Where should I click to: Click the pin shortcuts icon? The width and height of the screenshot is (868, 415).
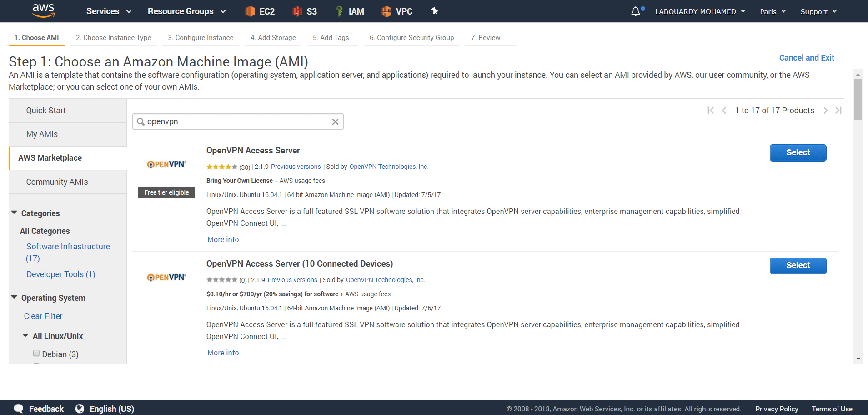coord(435,11)
